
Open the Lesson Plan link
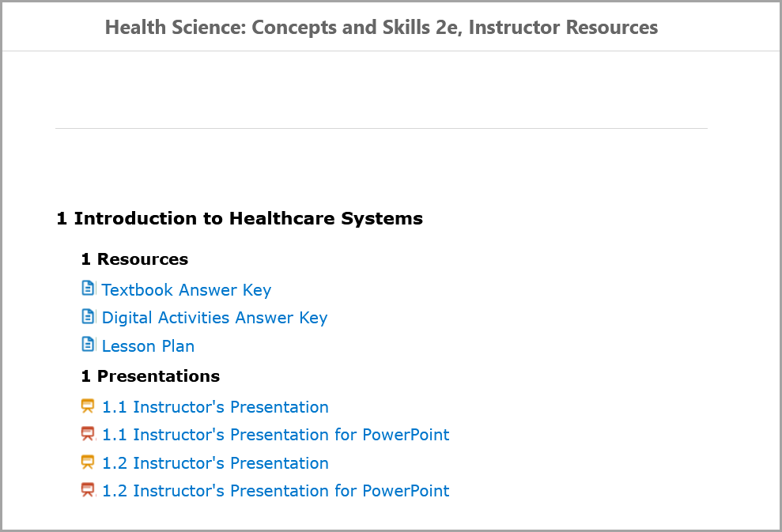(148, 346)
